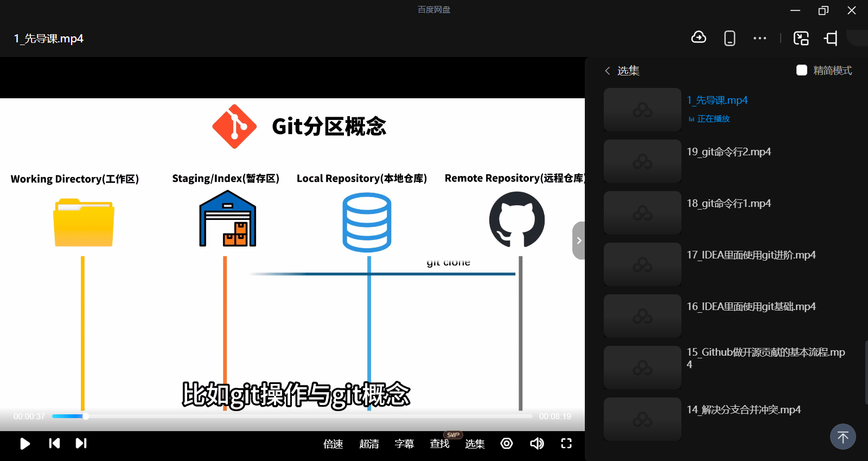Viewport: 868px width, 461px height.
Task: Mute the volume speaker icon
Action: (537, 444)
